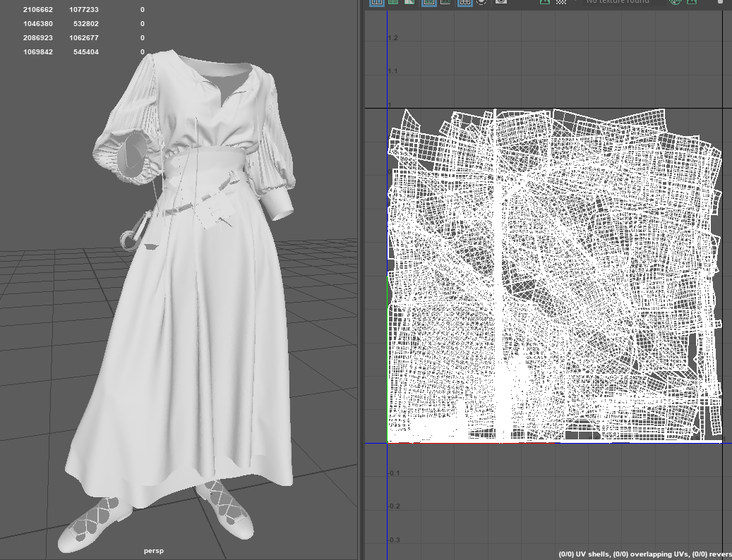Toggle the UV editor grid icon
This screenshot has height=560, width=732.
(x=465, y=2)
